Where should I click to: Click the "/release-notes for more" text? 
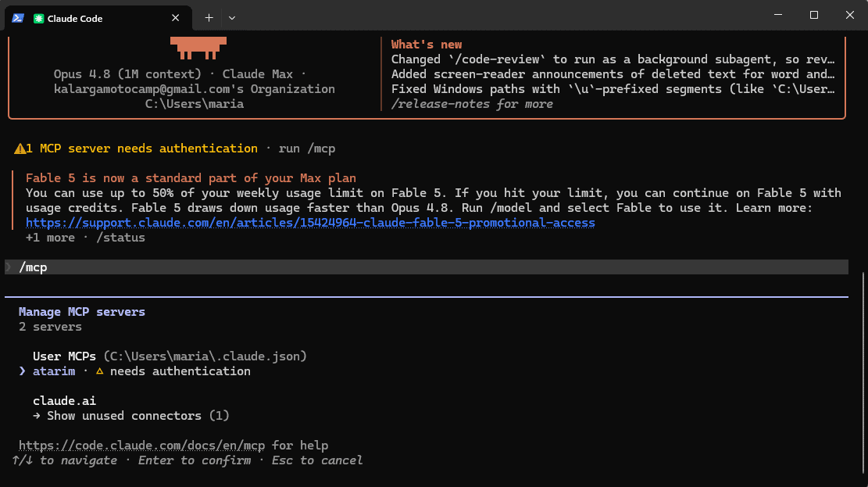(x=472, y=104)
